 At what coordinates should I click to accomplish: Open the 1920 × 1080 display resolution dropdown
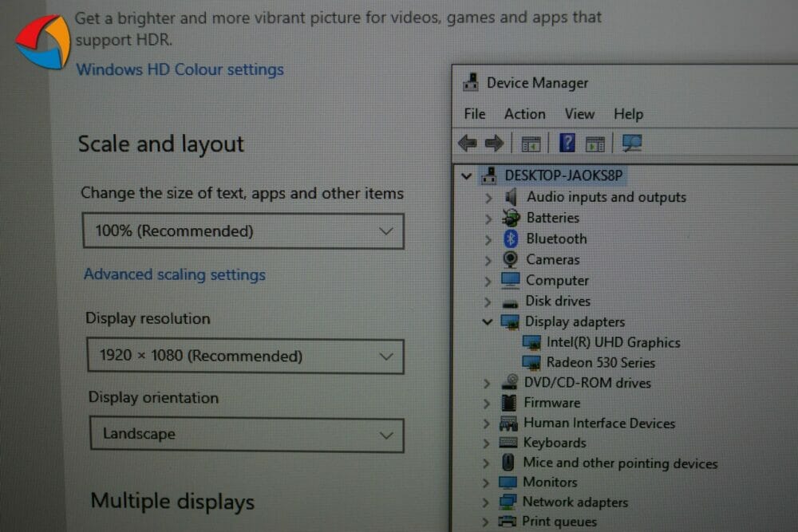pyautogui.click(x=245, y=356)
